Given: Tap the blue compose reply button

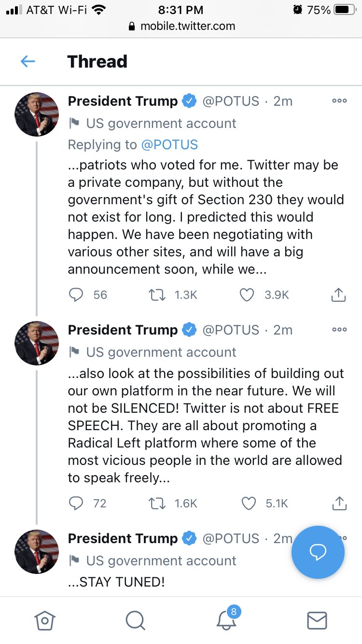Looking at the screenshot, I should (318, 552).
